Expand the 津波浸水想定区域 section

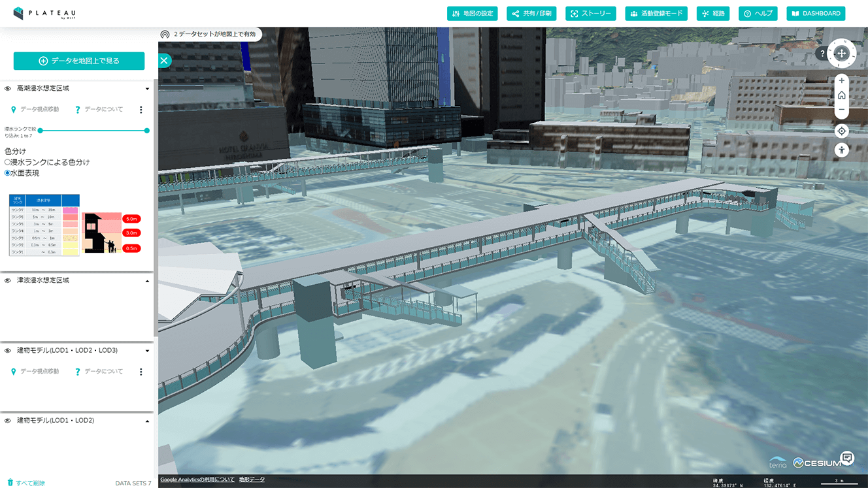pos(147,281)
